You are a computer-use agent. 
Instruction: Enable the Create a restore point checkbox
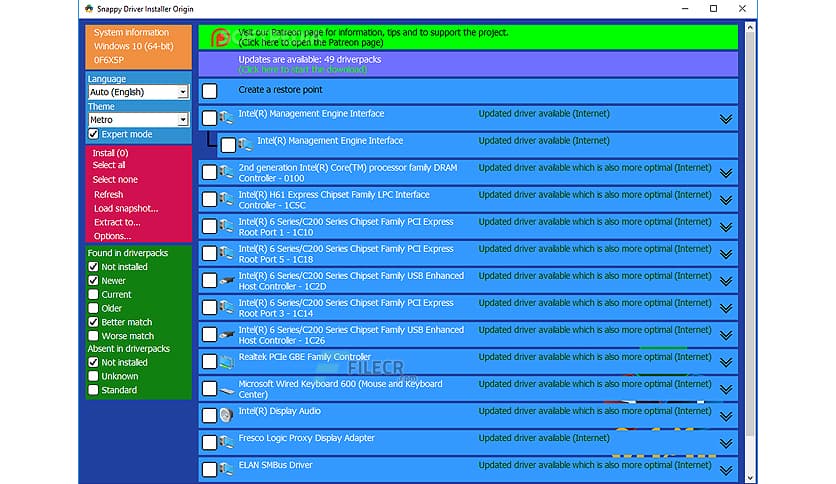point(210,91)
